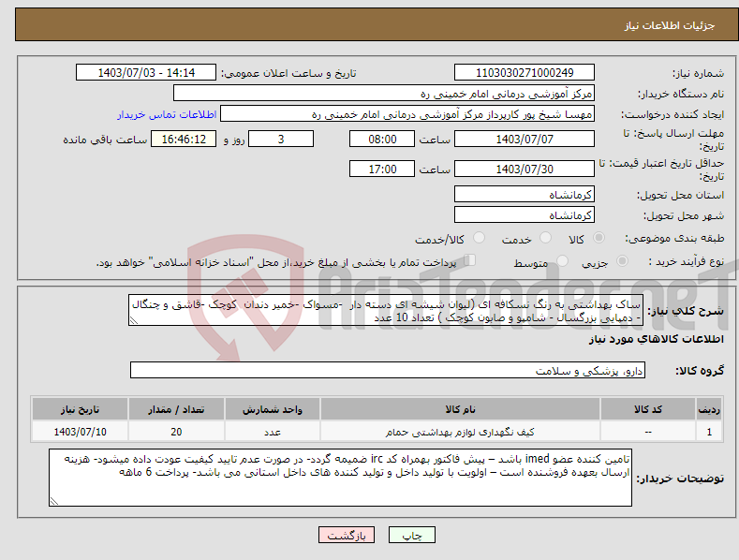This screenshot has height=560, width=739.
Task: Click the تاریخ نیاز column header
Action: [80, 409]
